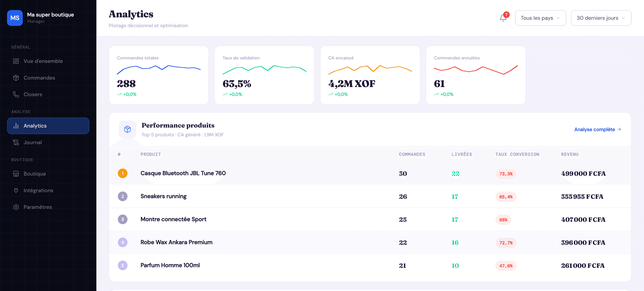Click the Journal log icon
This screenshot has width=644, height=291.
[x=16, y=142]
